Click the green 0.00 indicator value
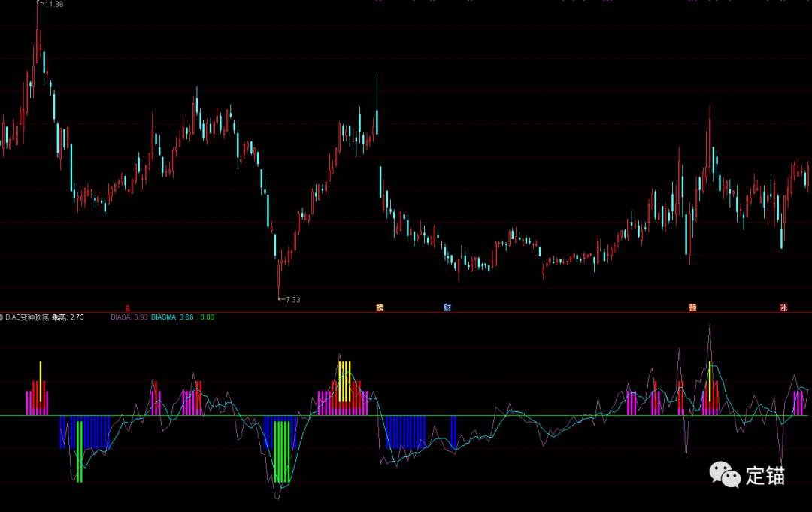The height and width of the screenshot is (512, 812). tap(207, 317)
